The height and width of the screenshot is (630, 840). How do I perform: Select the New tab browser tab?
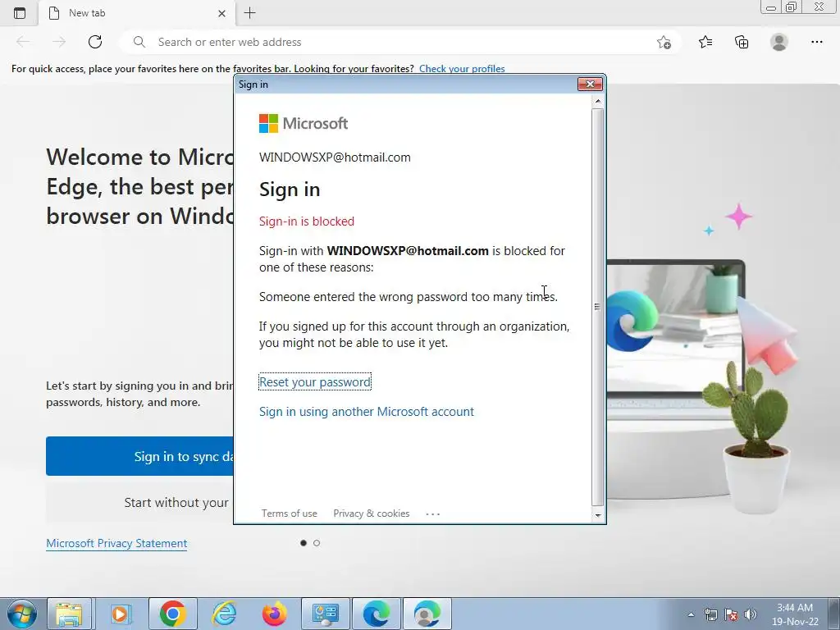[x=137, y=13]
